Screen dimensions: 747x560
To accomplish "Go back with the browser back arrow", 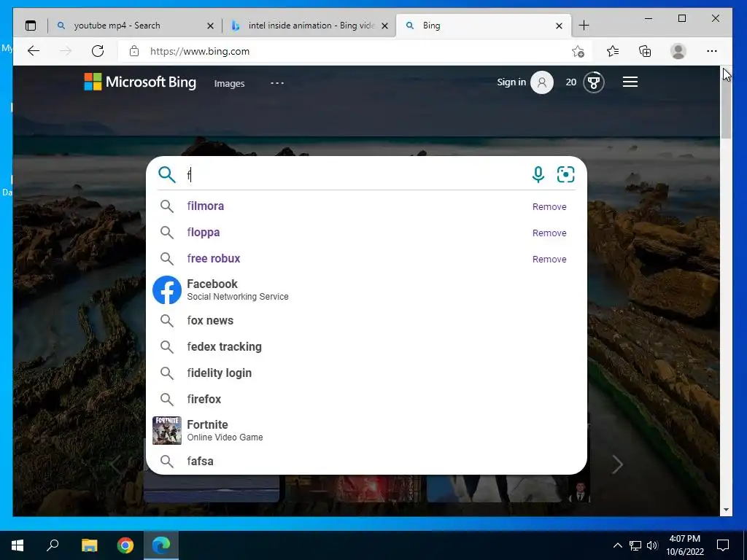I will 34,51.
